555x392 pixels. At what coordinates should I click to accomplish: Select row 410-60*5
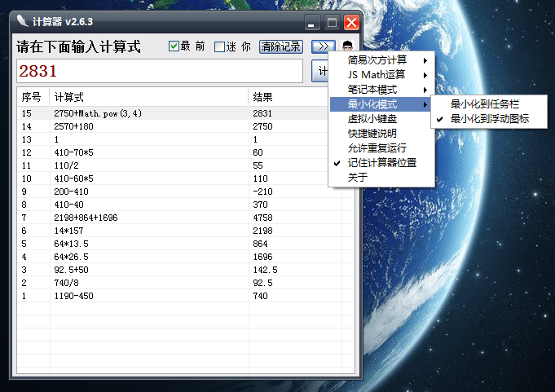(x=186, y=178)
